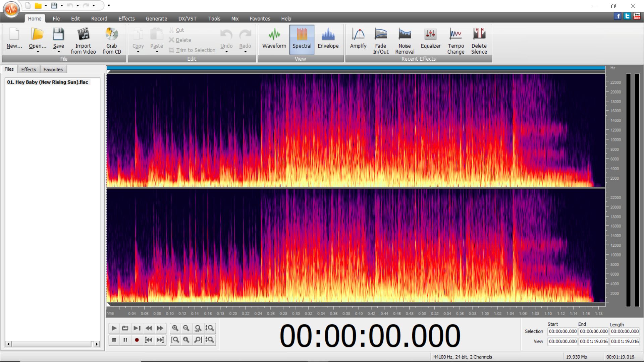Viewport: 644px width, 362px height.
Task: Expand the Copy dropdown arrow
Action: click(138, 52)
